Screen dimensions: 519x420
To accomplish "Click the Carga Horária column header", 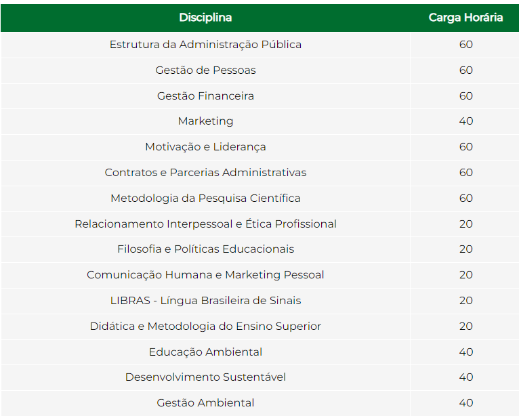I will 465,18.
